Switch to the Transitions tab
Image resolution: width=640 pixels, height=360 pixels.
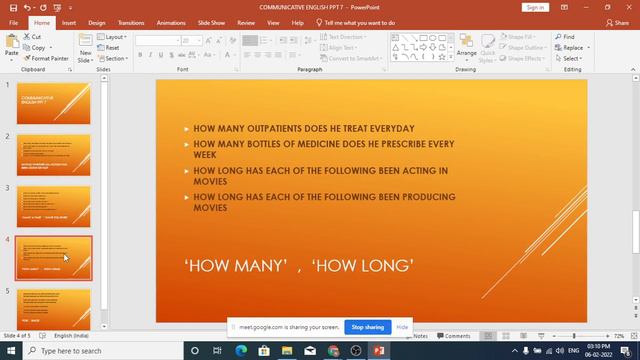point(131,23)
